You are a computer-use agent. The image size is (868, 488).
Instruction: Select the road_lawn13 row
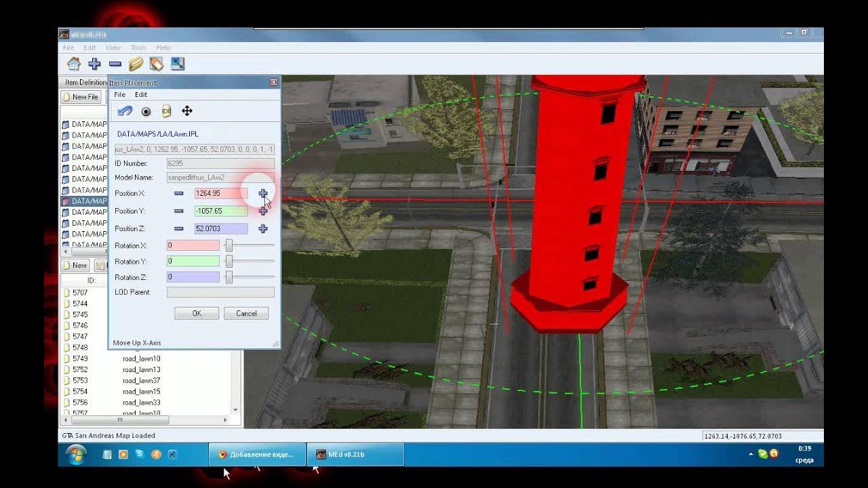141,369
